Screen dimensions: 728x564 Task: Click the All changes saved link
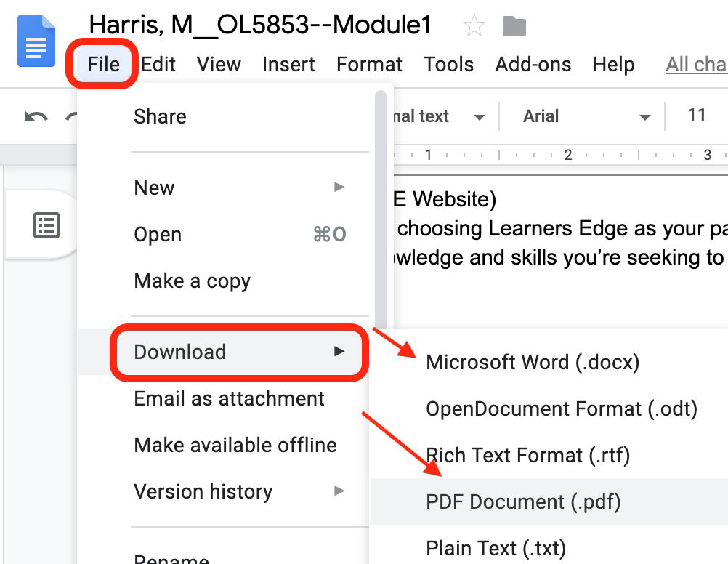point(696,65)
